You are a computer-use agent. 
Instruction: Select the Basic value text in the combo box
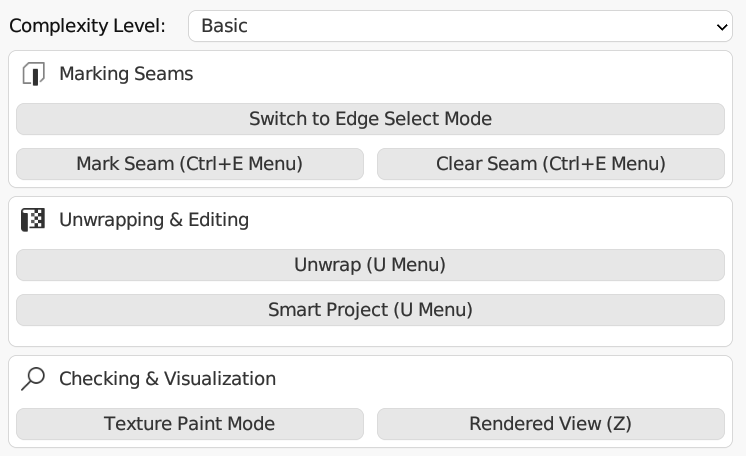point(225,26)
